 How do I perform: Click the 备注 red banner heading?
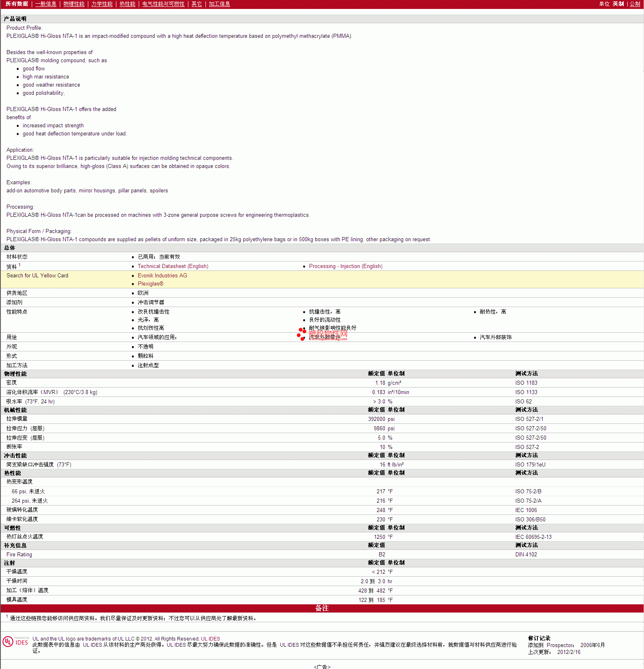(x=322, y=608)
